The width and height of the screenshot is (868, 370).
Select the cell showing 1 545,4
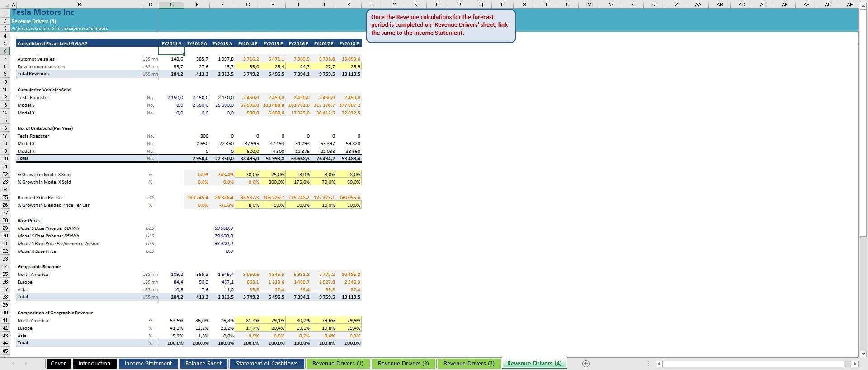222,274
